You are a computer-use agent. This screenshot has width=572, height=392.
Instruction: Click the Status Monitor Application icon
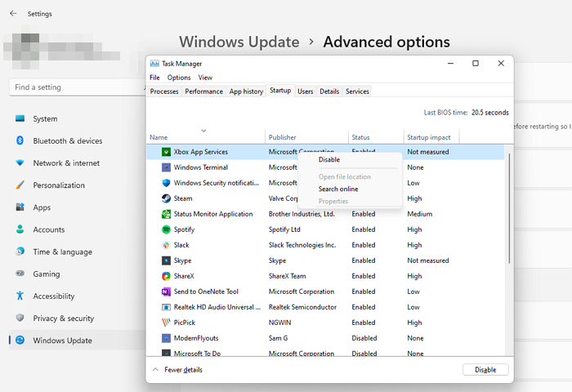(x=166, y=214)
